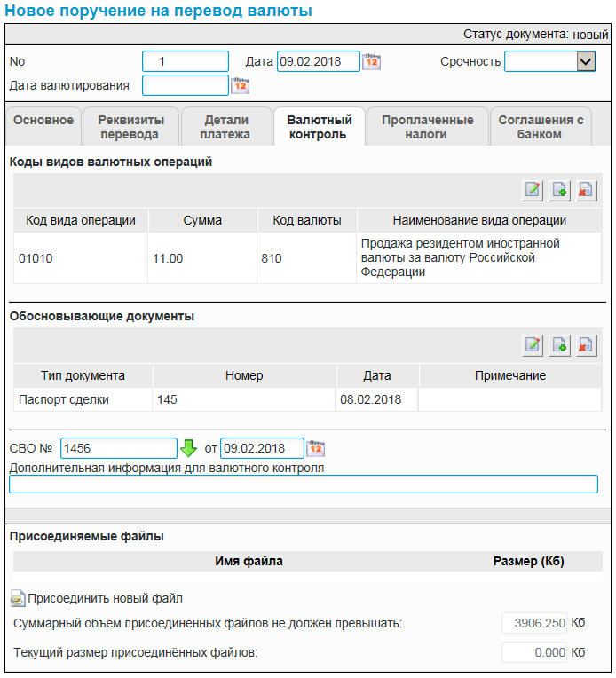616x678 pixels.
Task: Go to Проплаченные налоги tab
Action: 428,127
